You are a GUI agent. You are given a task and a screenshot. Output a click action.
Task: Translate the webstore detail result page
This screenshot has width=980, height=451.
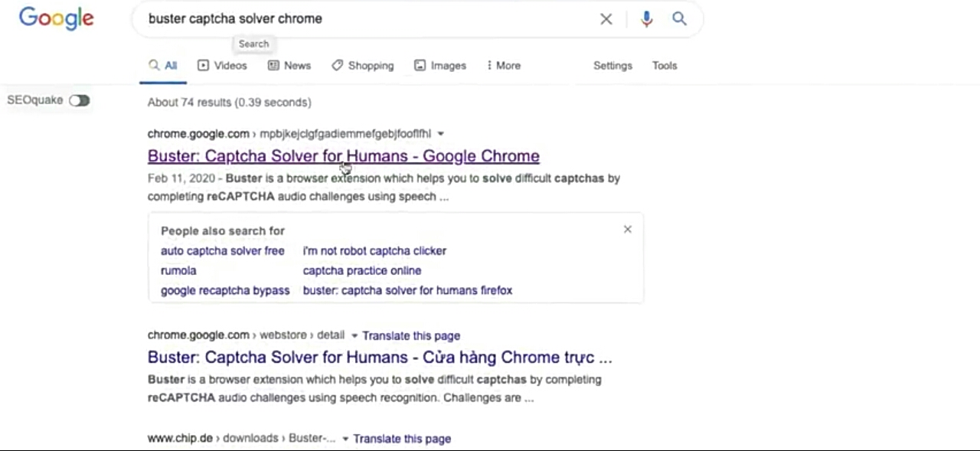411,335
